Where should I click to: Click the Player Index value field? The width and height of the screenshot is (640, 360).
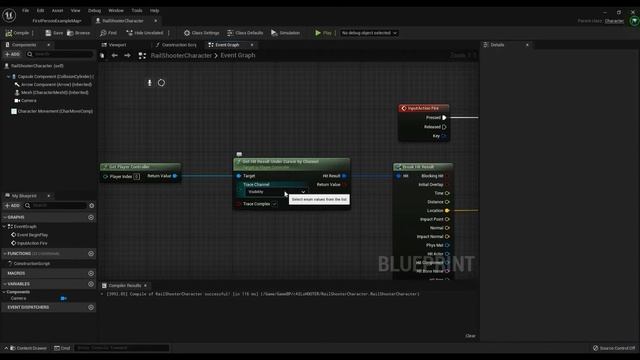(x=137, y=177)
